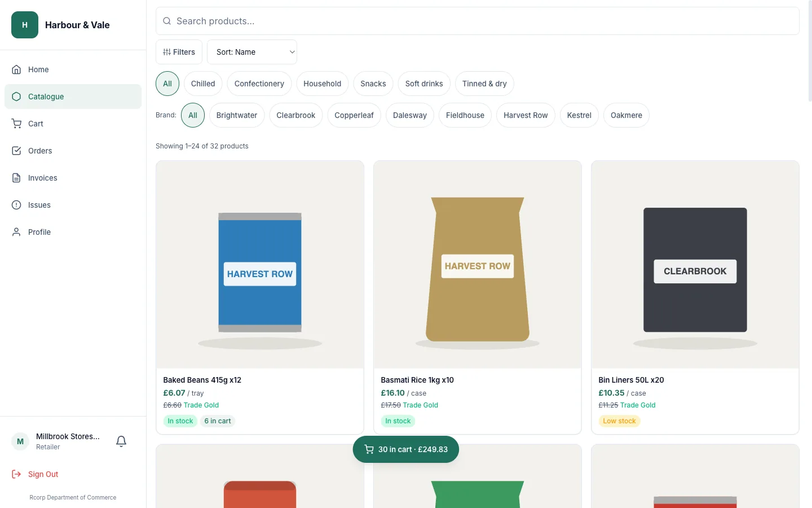
Task: Go to Home page
Action: (73, 69)
